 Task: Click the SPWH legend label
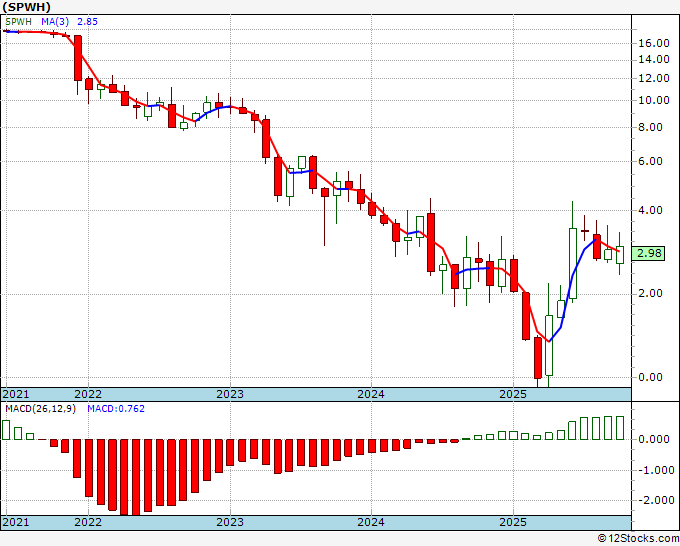18,22
